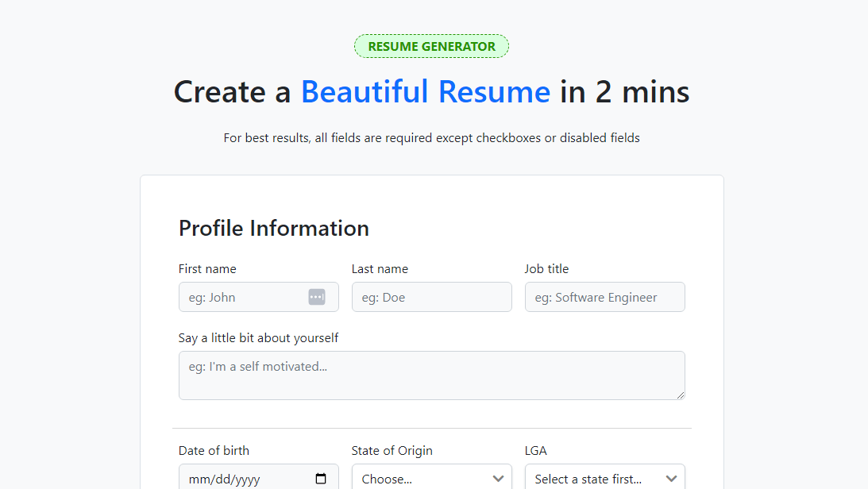Click the LGA label

[535, 451]
